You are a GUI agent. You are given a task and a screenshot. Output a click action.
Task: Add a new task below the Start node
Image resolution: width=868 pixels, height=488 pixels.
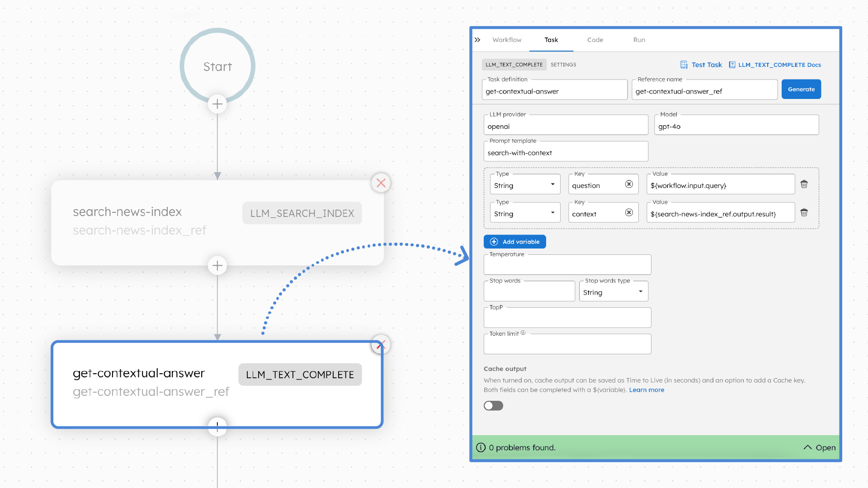point(217,104)
